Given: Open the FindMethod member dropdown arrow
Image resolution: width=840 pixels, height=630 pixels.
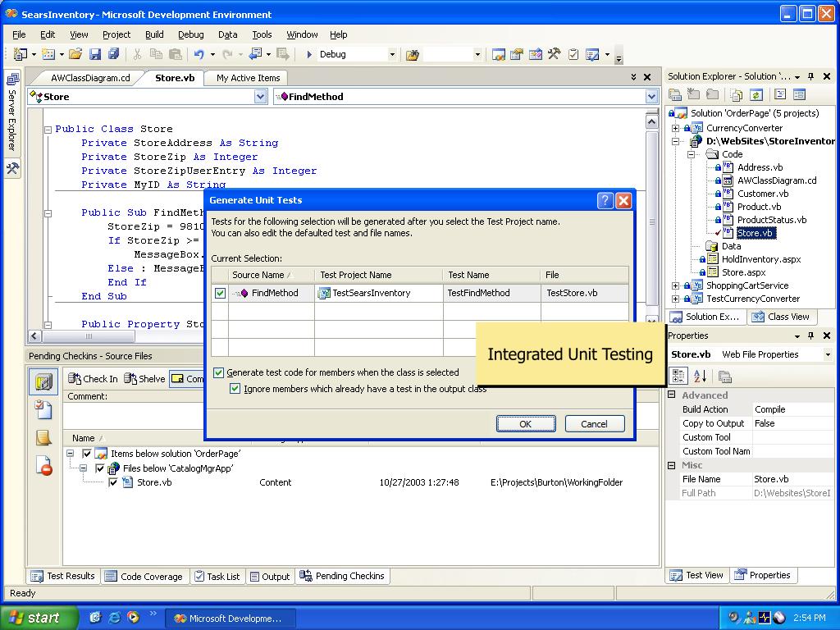Looking at the screenshot, I should [x=651, y=97].
